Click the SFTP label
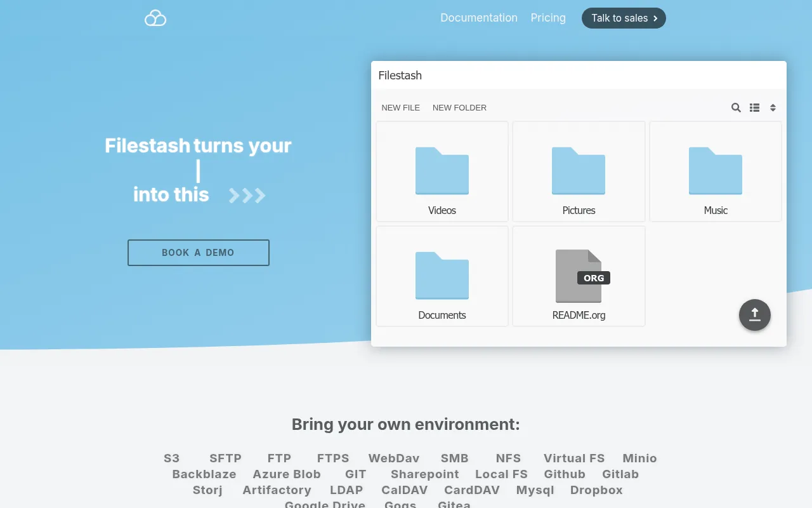 [226, 458]
